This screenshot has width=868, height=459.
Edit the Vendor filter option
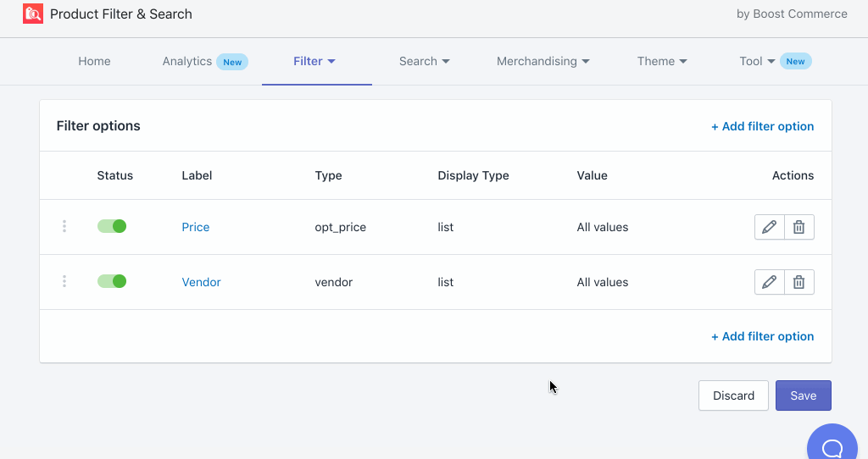[x=769, y=282]
